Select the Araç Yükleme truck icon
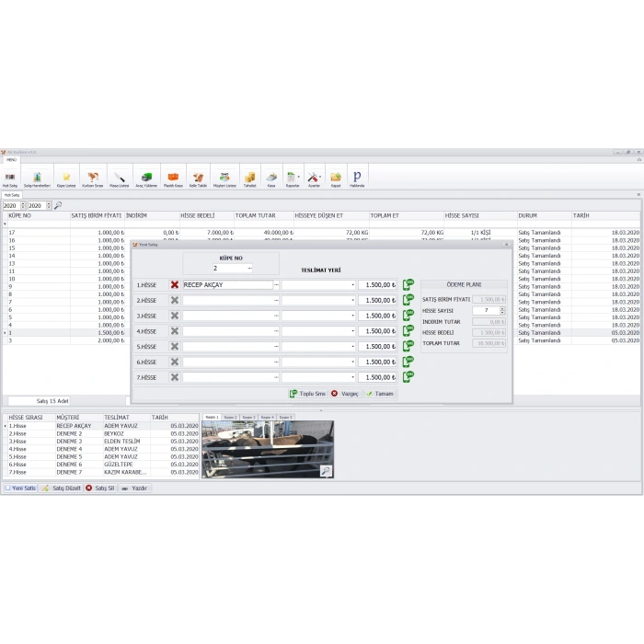 (146, 177)
